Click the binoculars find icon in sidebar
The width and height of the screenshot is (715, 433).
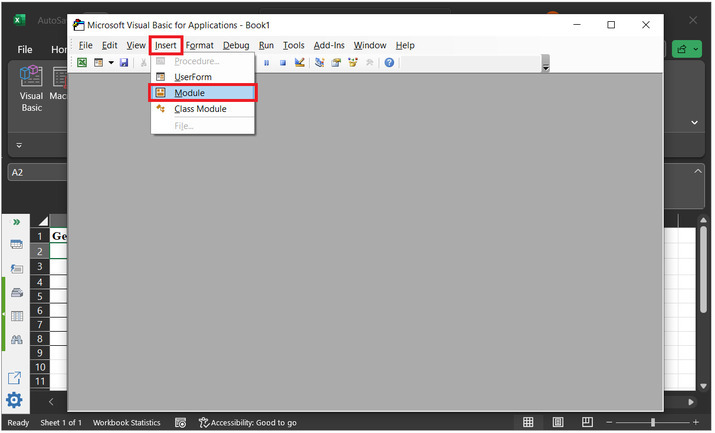pyautogui.click(x=16, y=340)
